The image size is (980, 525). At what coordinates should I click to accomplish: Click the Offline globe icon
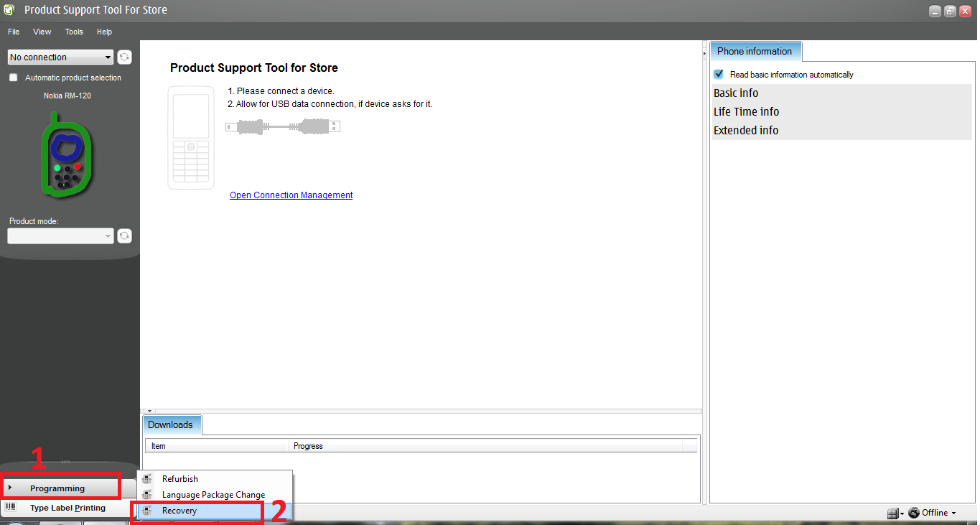(x=914, y=513)
